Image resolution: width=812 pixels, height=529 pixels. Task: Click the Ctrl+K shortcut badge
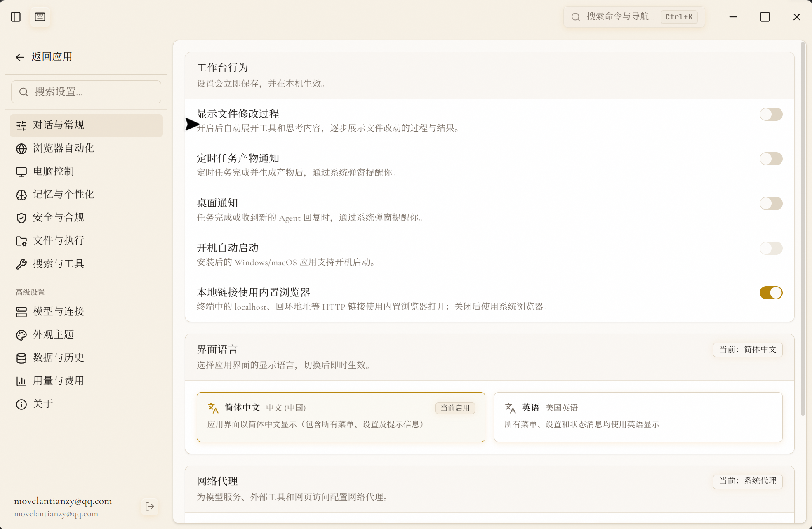point(679,17)
